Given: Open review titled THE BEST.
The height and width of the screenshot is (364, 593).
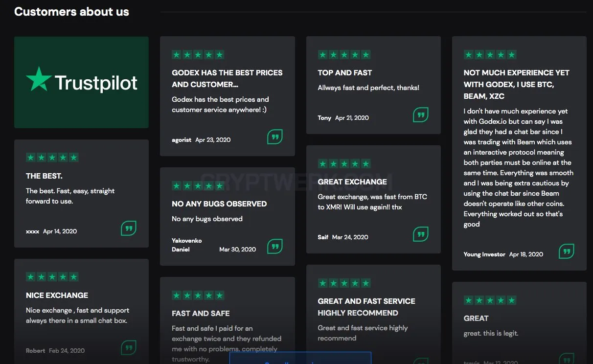Looking at the screenshot, I should click(x=44, y=176).
